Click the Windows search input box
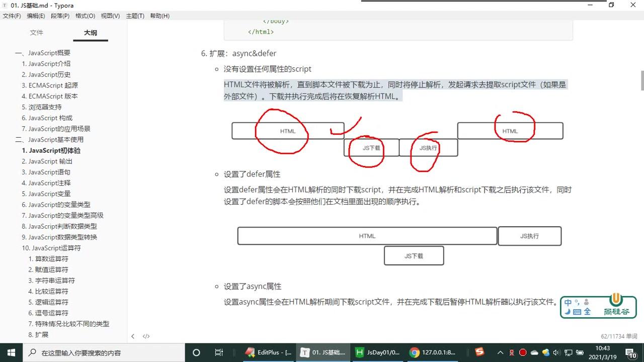Image resolution: width=644 pixels, height=362 pixels. 80,352
